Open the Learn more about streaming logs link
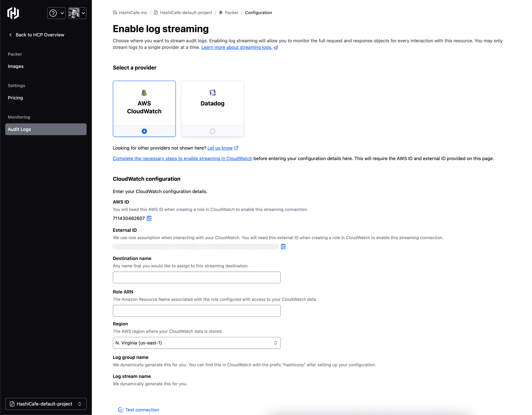The image size is (532, 415). point(237,47)
